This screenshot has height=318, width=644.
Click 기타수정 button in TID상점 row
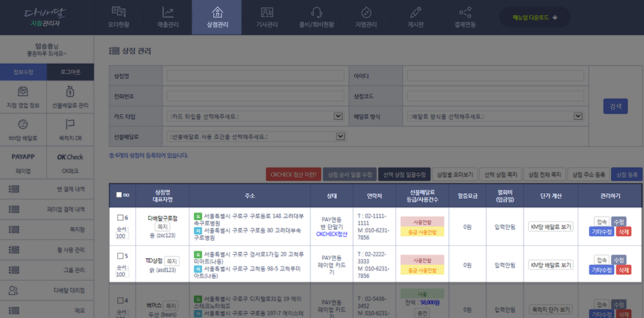click(x=601, y=270)
